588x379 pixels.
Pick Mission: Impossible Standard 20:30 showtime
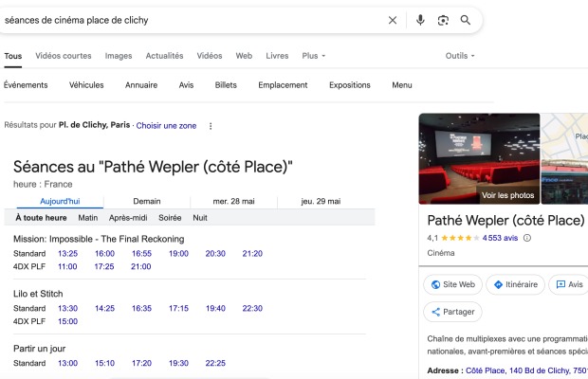point(215,254)
